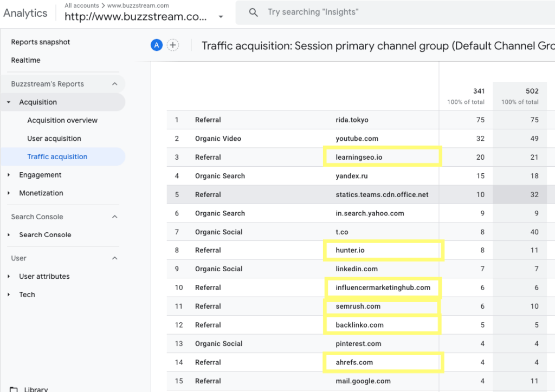Screen dimensions: 555x392
Task: Open the Traffic acquisition report
Action: pyautogui.click(x=57, y=156)
